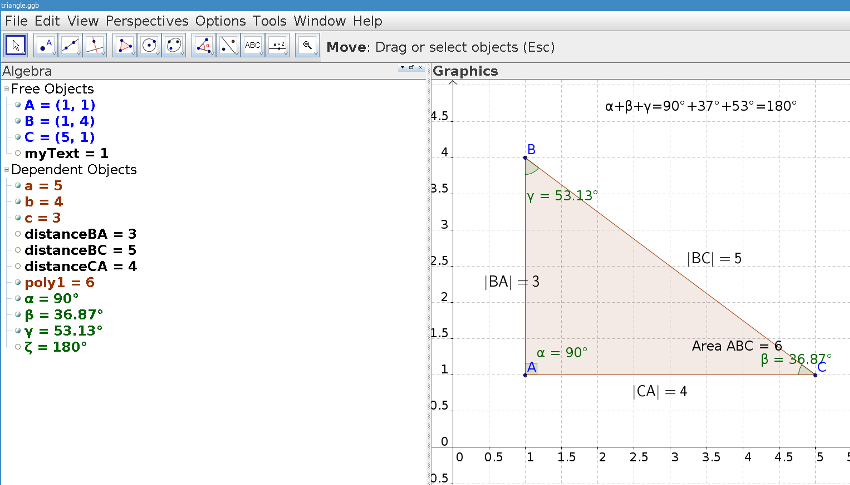
Task: Pop out Algebra view into window
Action: coord(411,67)
